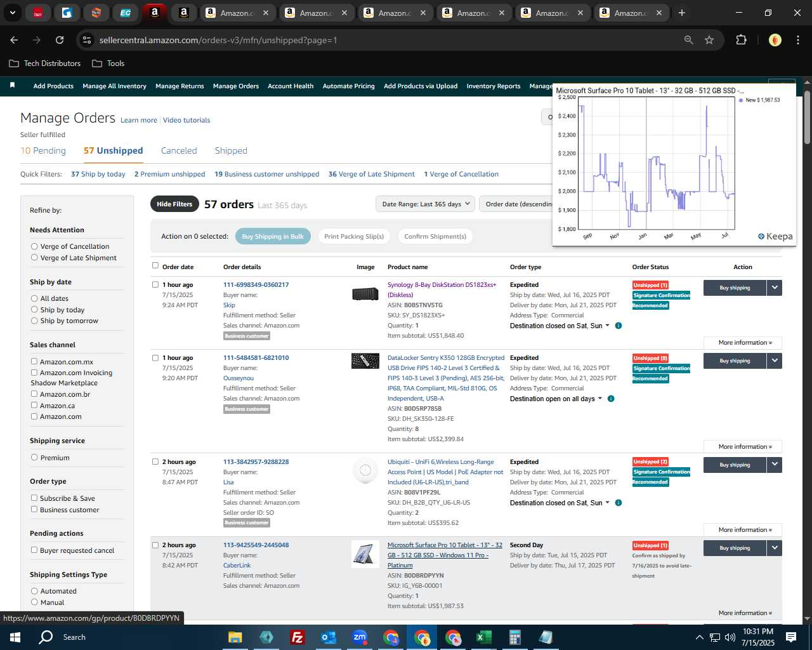812x650 pixels.
Task: Bookmark this page with star icon
Action: point(709,40)
